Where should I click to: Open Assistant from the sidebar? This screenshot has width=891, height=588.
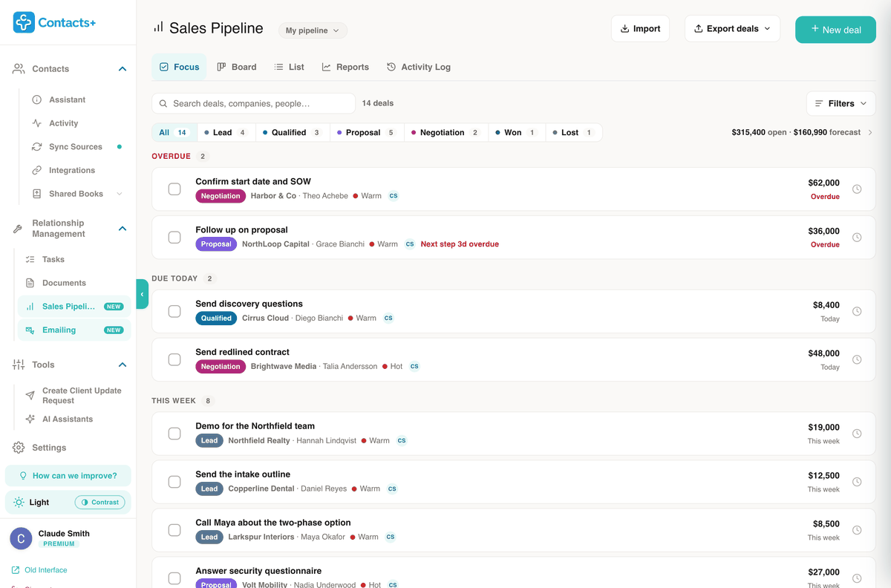[x=67, y=99]
